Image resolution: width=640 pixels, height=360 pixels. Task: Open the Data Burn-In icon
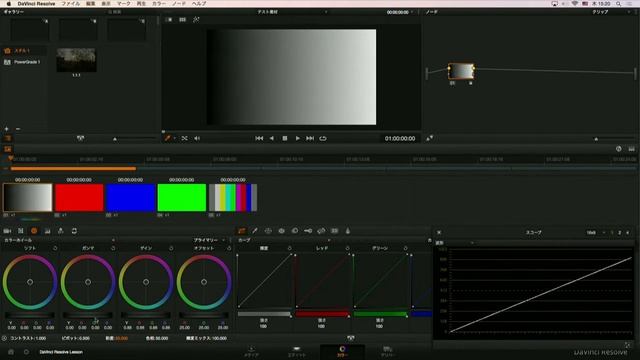click(348, 231)
